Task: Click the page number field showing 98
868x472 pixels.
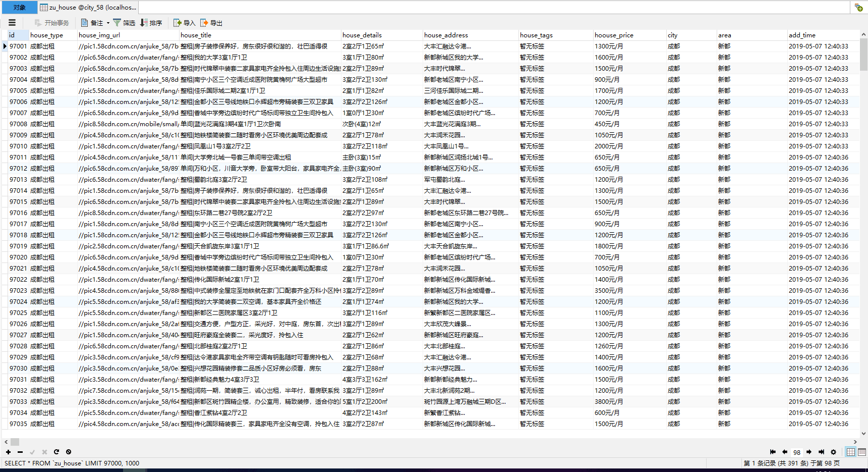Action: click(797, 452)
